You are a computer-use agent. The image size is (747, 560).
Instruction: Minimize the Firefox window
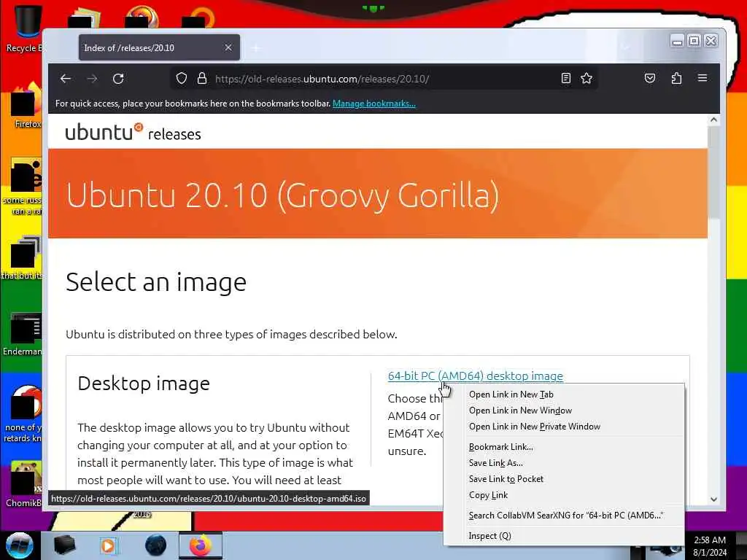tap(677, 41)
